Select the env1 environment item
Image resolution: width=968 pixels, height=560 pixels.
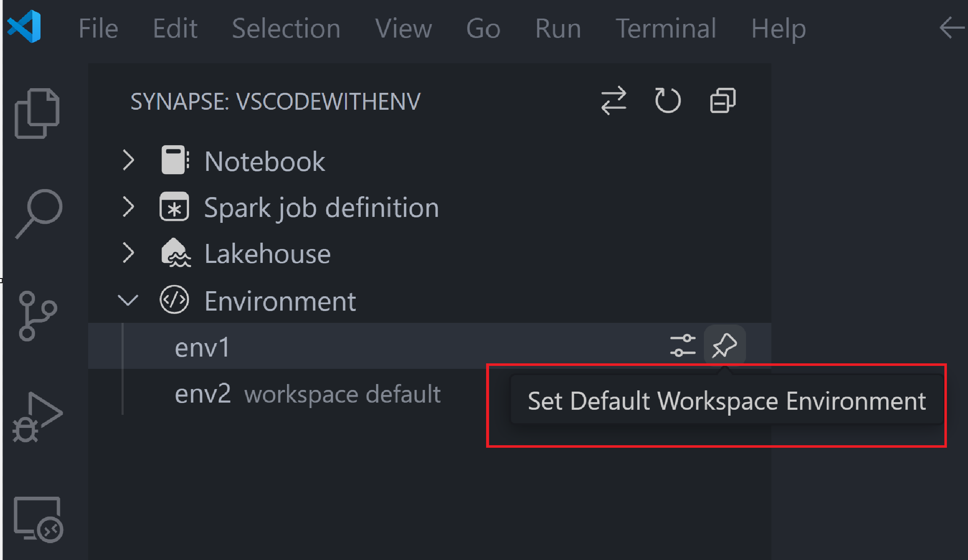tap(430, 346)
